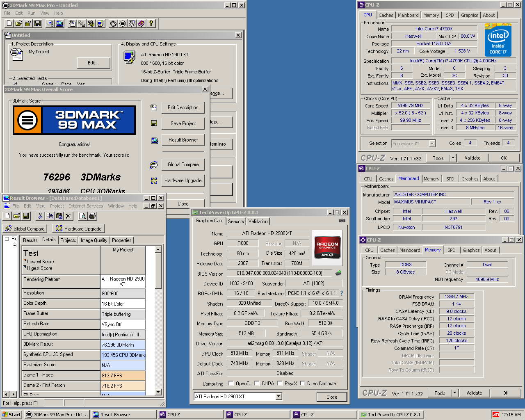Click the 3DMark striped-circle logo toolbar icon
Image resolution: width=525 pixels, height=420 pixels.
pyautogui.click(x=123, y=24)
